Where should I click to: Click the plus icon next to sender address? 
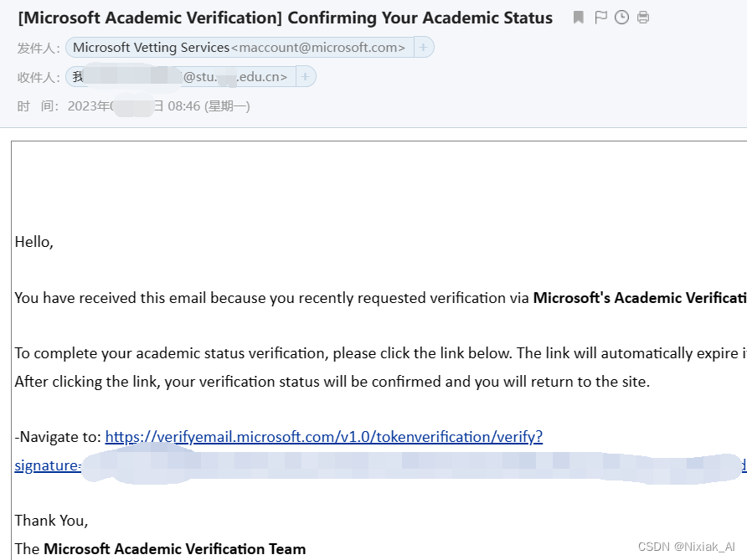tap(423, 48)
